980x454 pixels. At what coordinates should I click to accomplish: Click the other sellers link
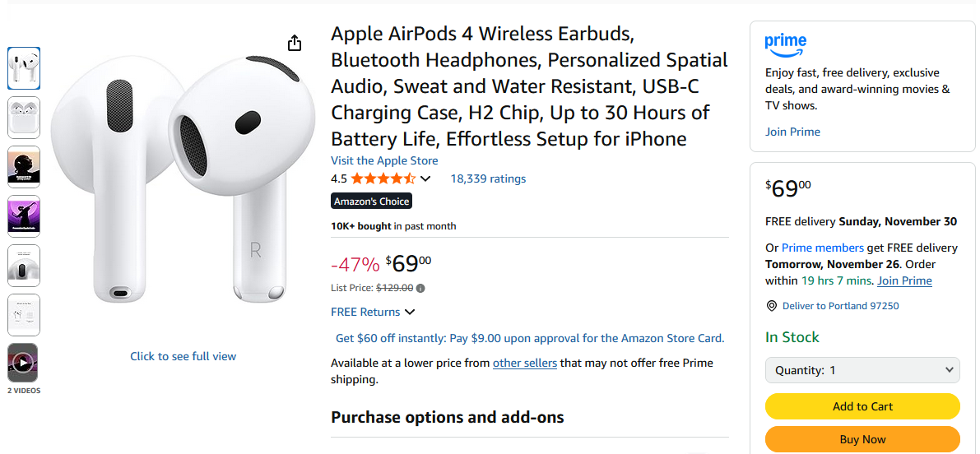(525, 363)
